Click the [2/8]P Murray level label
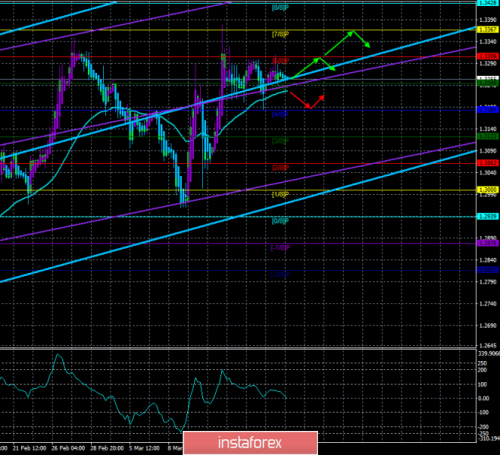Viewport: 500px width, 455px height. [280, 168]
